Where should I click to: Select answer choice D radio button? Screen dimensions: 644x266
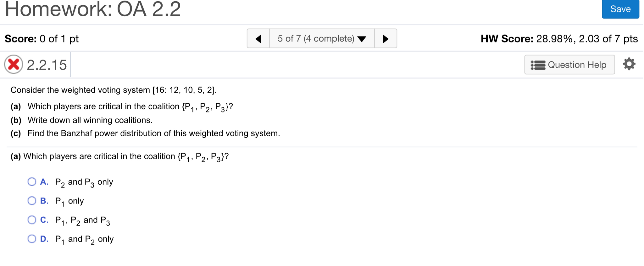[x=31, y=239]
